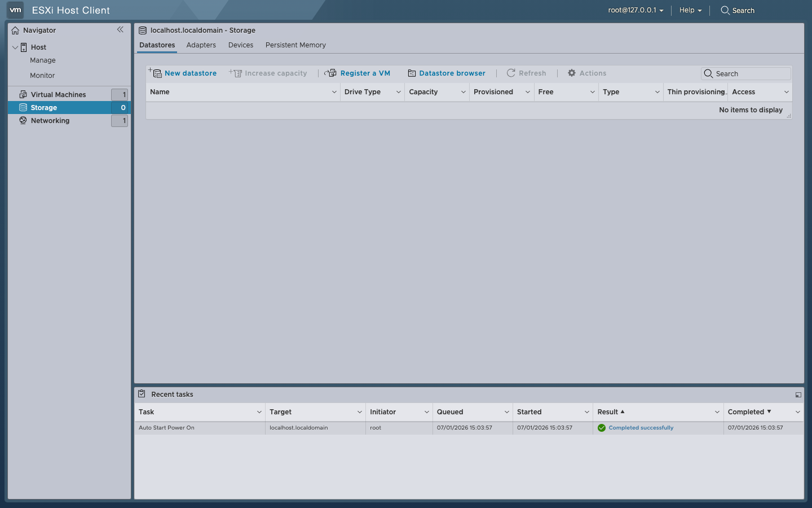Open the Started column dropdown arrow
The height and width of the screenshot is (508, 812).
coord(587,412)
